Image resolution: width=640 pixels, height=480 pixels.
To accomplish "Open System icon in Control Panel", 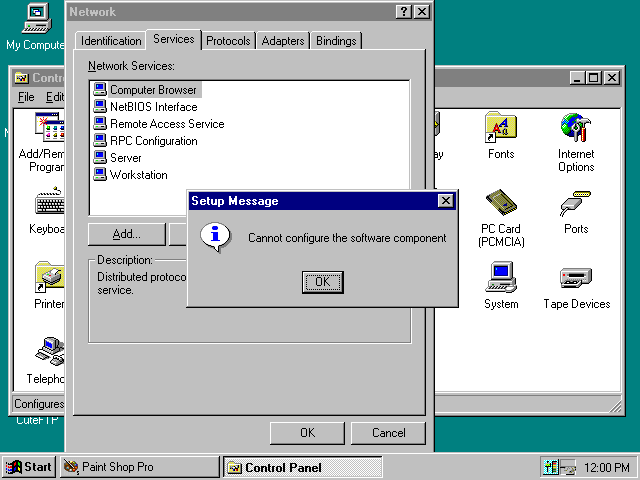I will (x=501, y=286).
